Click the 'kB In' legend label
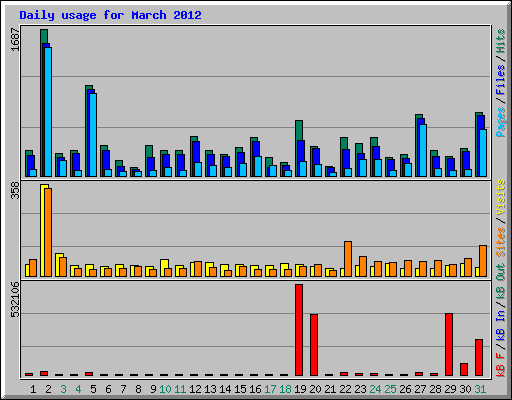Viewport: 512px width, 400px height. pos(501,325)
